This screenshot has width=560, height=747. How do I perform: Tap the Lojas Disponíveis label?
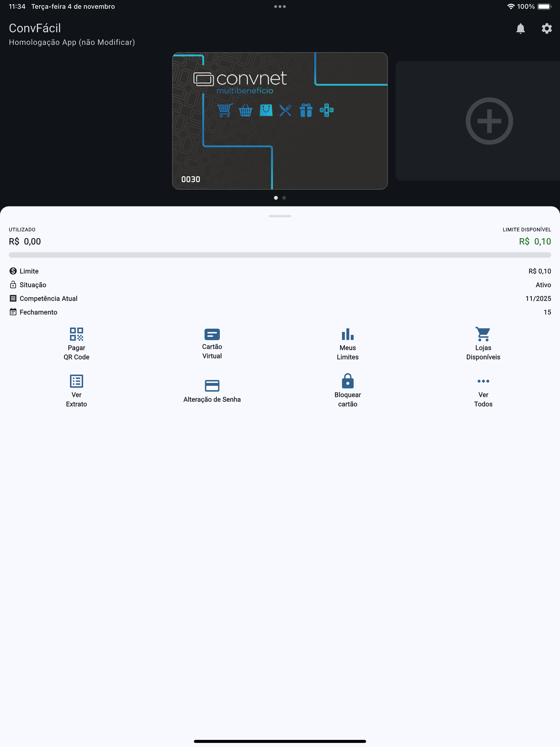(483, 352)
